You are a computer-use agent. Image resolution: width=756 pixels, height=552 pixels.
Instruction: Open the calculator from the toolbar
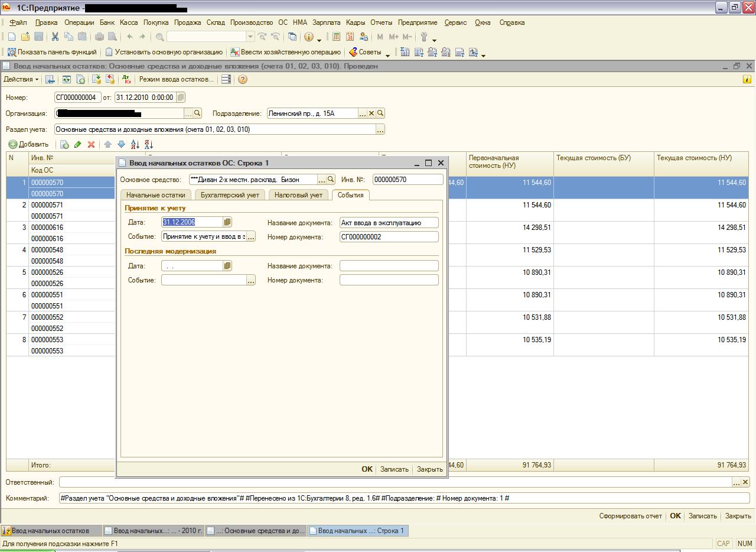click(336, 37)
